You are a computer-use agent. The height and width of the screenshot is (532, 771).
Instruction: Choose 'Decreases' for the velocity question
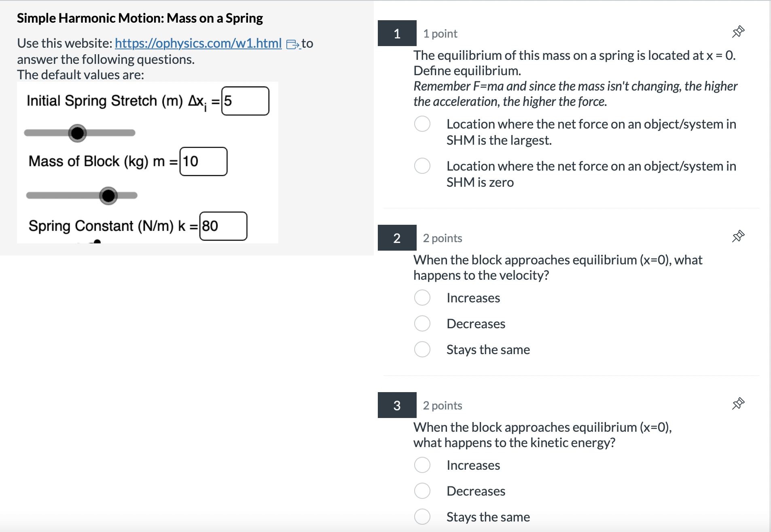pyautogui.click(x=422, y=323)
